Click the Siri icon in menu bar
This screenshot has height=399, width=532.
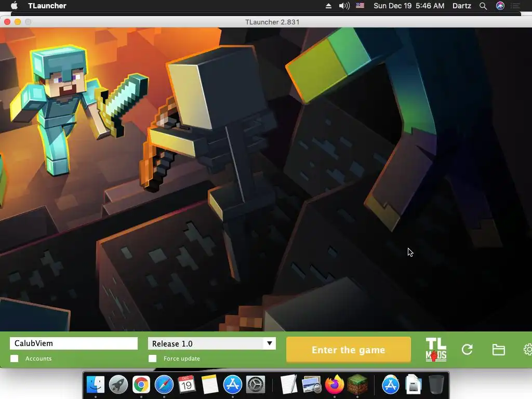pyautogui.click(x=500, y=6)
